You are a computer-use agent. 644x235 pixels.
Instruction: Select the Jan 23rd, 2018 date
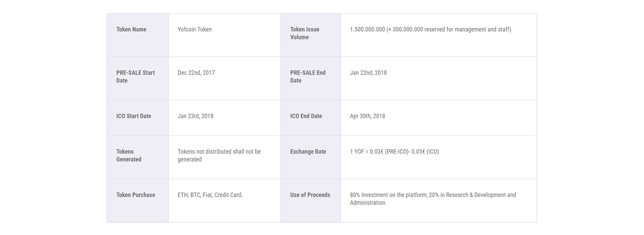[195, 116]
